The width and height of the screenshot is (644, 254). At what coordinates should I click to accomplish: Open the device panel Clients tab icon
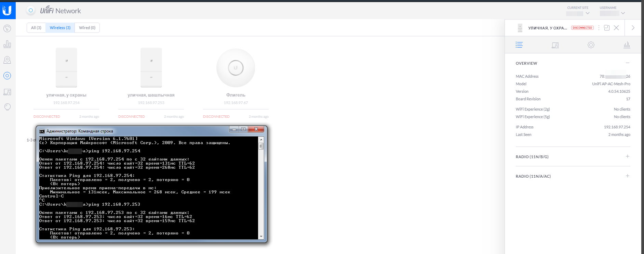[555, 45]
